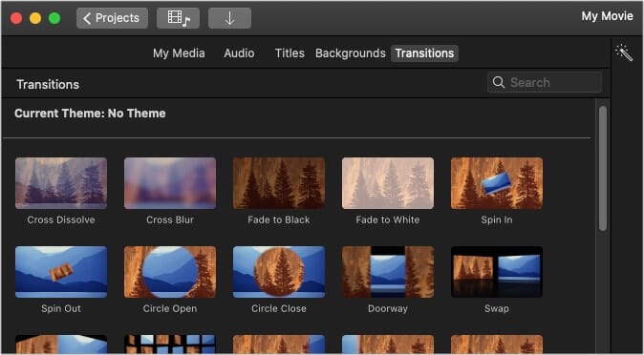Image resolution: width=644 pixels, height=355 pixels.
Task: Switch to the Titles tab
Action: click(x=290, y=53)
